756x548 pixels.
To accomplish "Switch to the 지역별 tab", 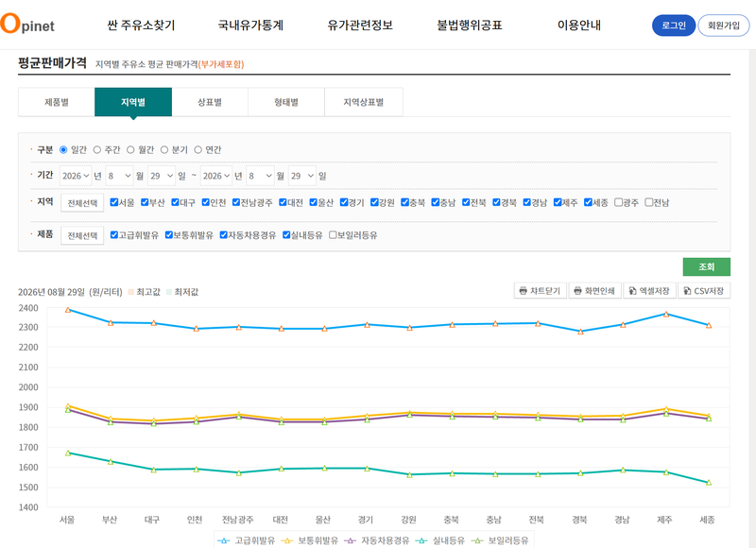I will coord(133,102).
